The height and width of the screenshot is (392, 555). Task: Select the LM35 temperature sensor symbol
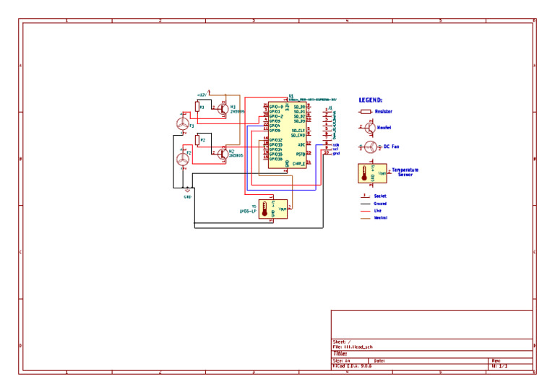(x=273, y=209)
